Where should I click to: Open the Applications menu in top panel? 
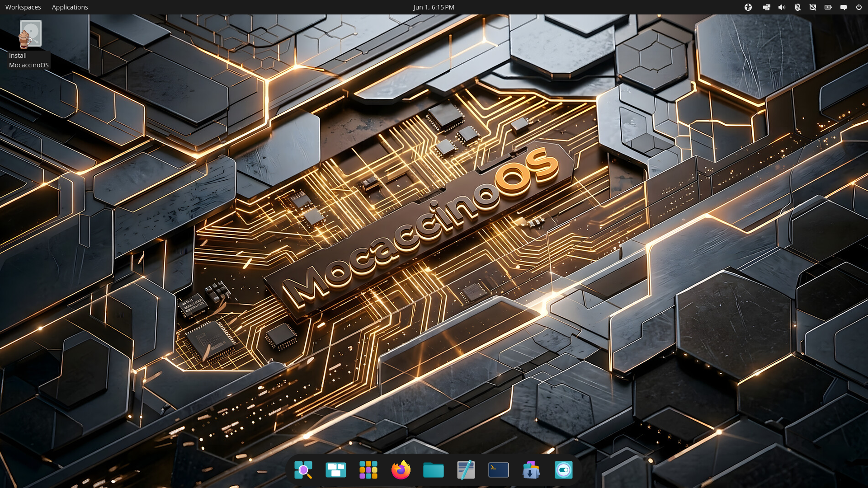(70, 7)
